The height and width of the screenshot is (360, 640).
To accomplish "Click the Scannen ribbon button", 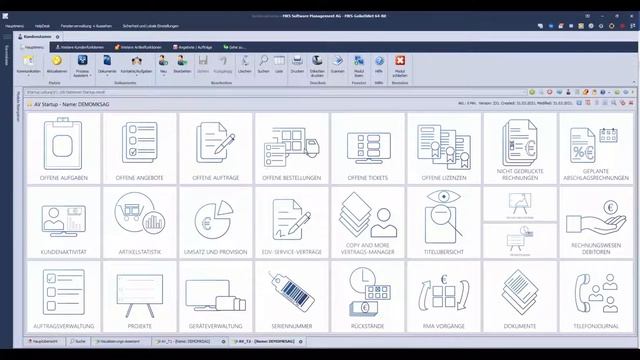I will (x=337, y=64).
